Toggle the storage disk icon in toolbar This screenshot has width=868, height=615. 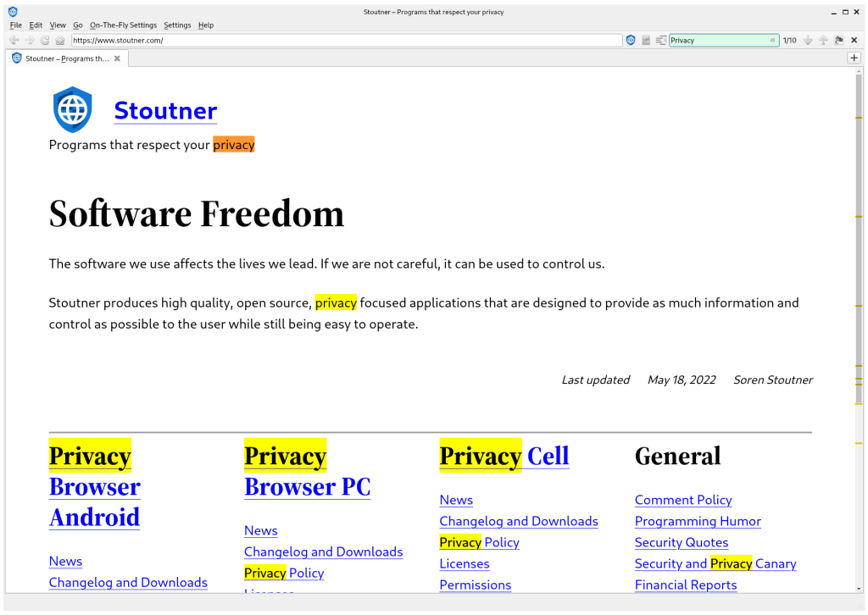646,41
